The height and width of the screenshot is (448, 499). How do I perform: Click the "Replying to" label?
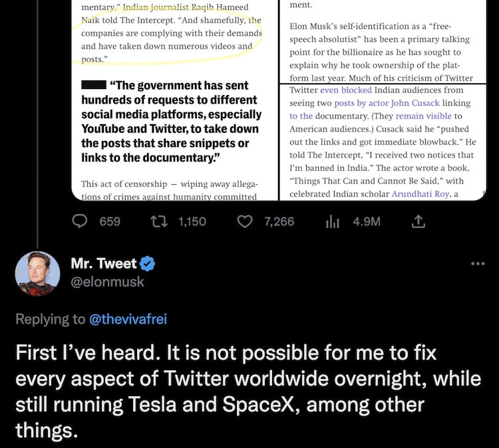(x=51, y=320)
